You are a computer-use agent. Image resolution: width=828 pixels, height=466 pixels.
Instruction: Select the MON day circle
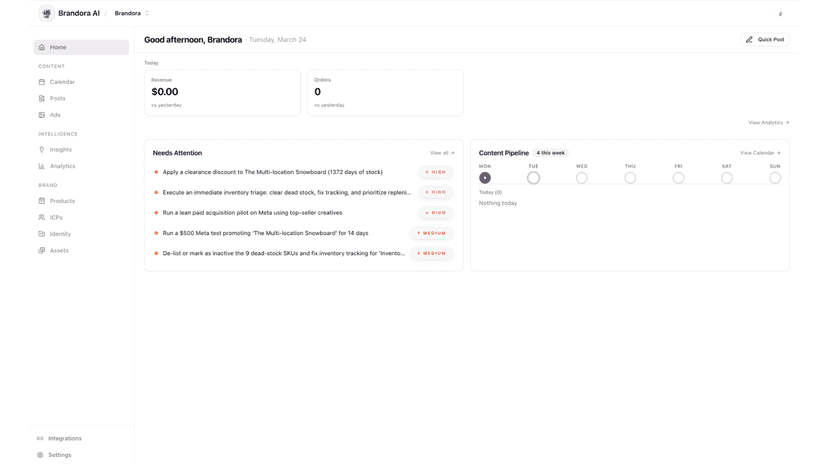coord(485,178)
